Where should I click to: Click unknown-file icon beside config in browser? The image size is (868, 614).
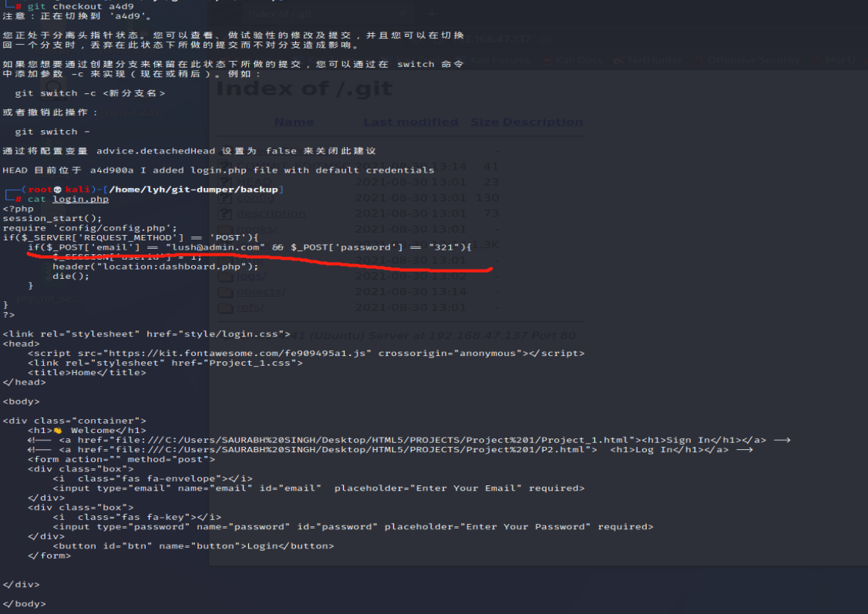coord(225,197)
